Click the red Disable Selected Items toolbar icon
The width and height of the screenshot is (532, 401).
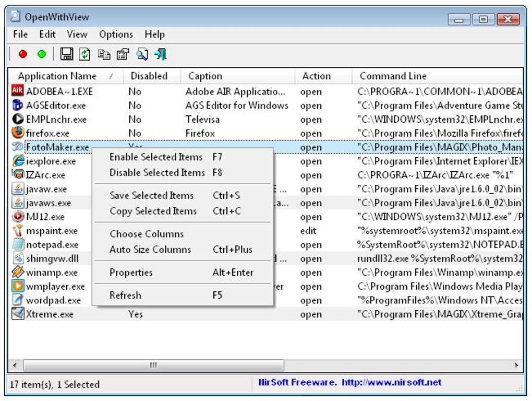click(23, 54)
